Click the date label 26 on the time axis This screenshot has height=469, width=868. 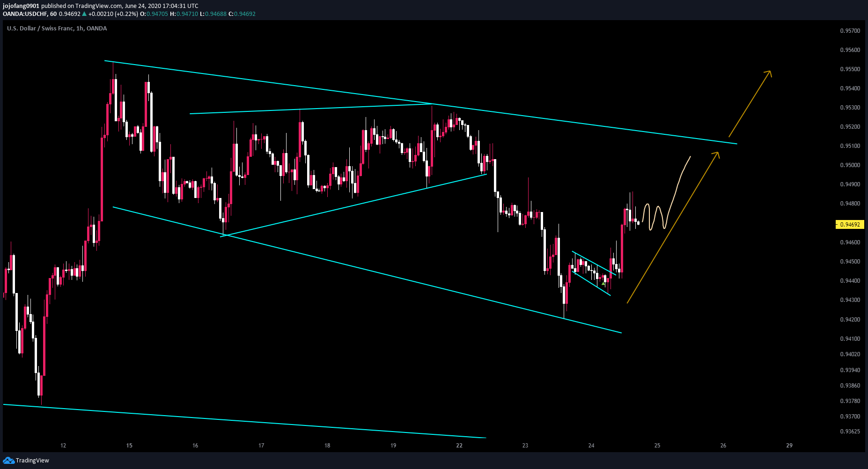[723, 446]
